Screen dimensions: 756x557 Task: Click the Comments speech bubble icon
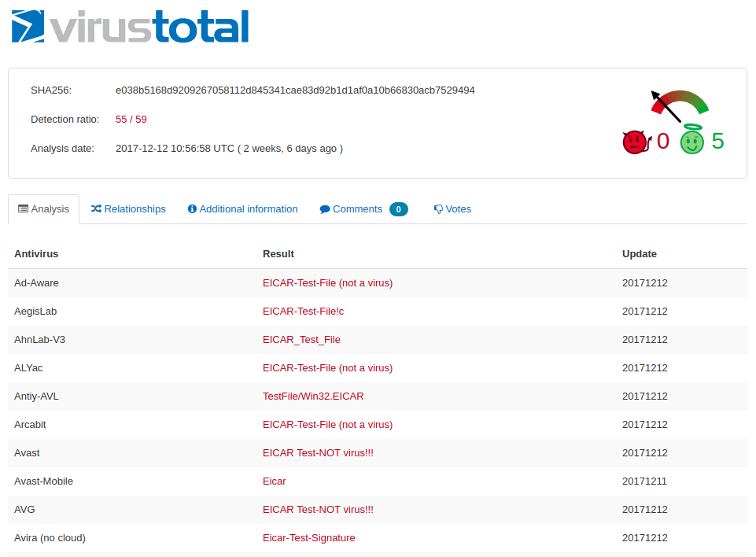[325, 209]
